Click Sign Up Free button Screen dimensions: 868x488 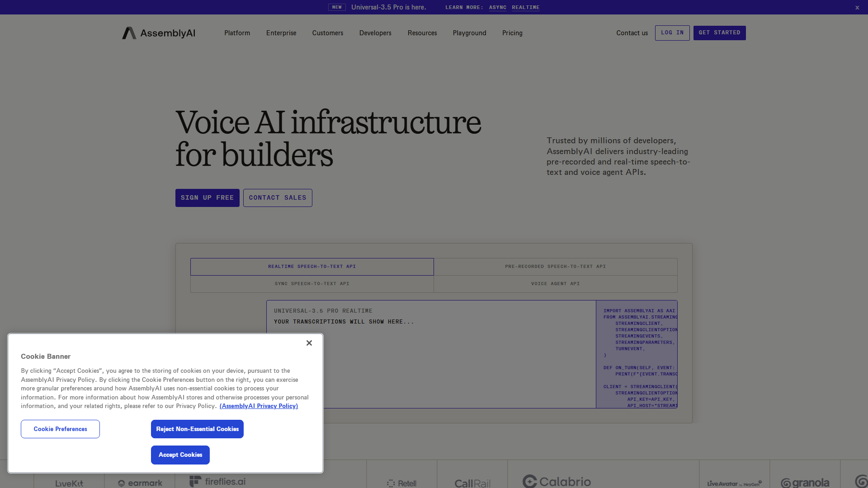click(208, 198)
